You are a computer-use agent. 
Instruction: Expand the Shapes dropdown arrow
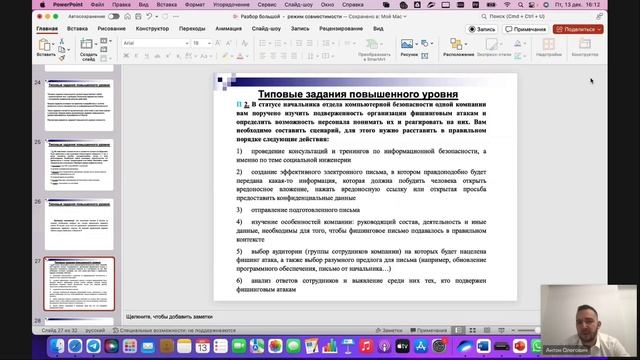click(x=432, y=43)
